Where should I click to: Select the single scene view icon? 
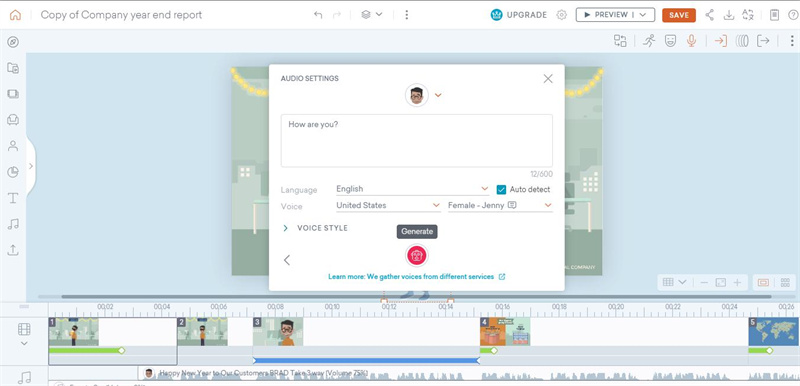[763, 282]
